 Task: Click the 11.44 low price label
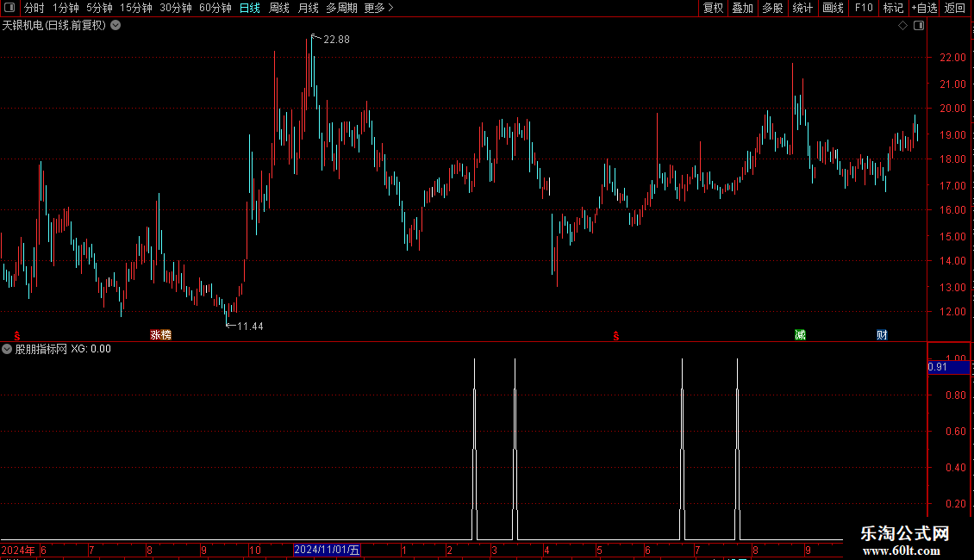pyautogui.click(x=250, y=327)
